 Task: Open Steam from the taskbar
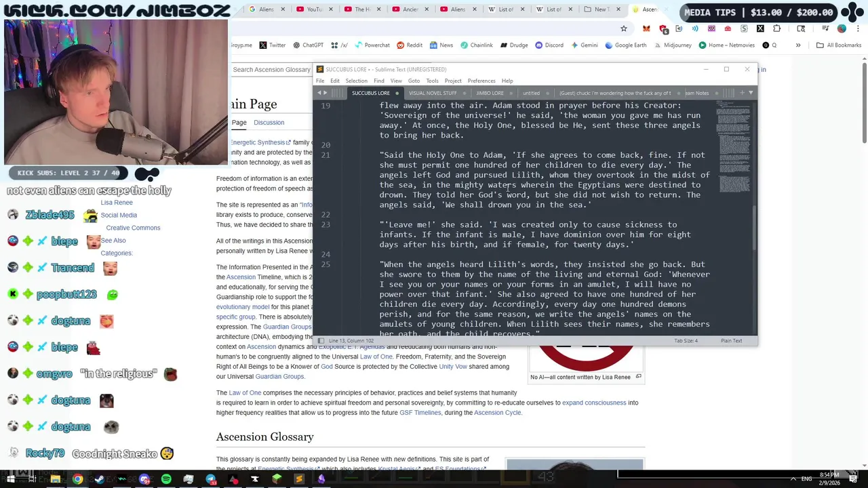click(x=100, y=479)
